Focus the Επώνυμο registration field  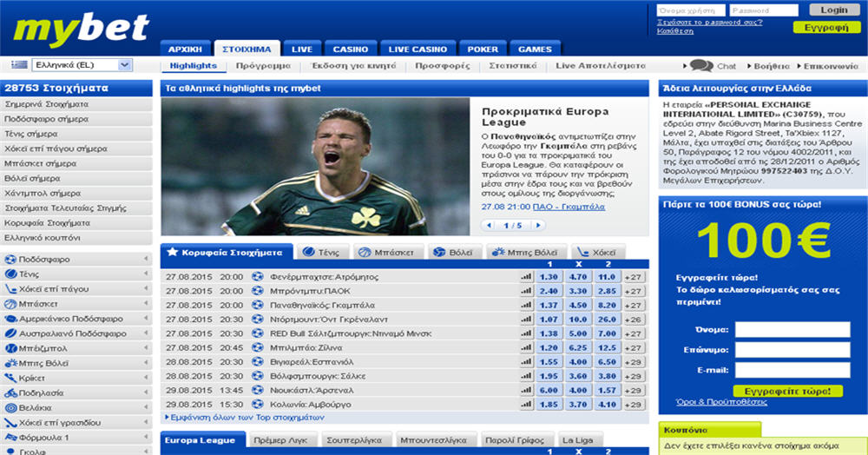[x=792, y=350]
